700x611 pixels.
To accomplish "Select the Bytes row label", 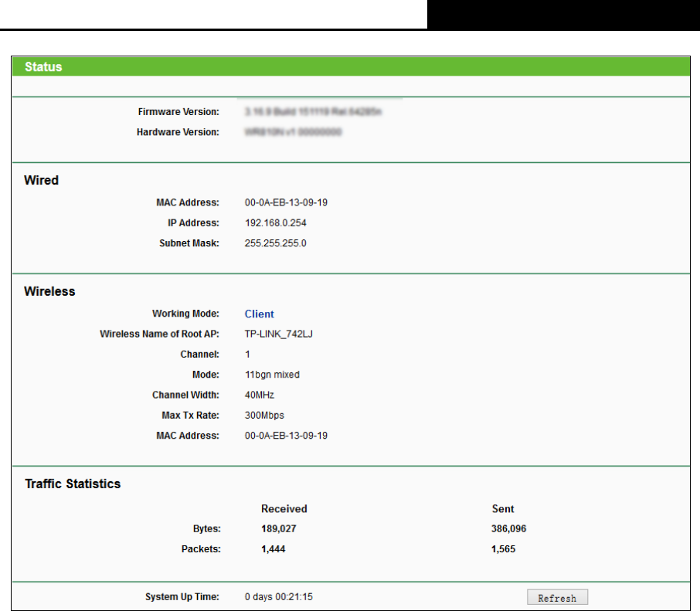I will click(x=207, y=529).
